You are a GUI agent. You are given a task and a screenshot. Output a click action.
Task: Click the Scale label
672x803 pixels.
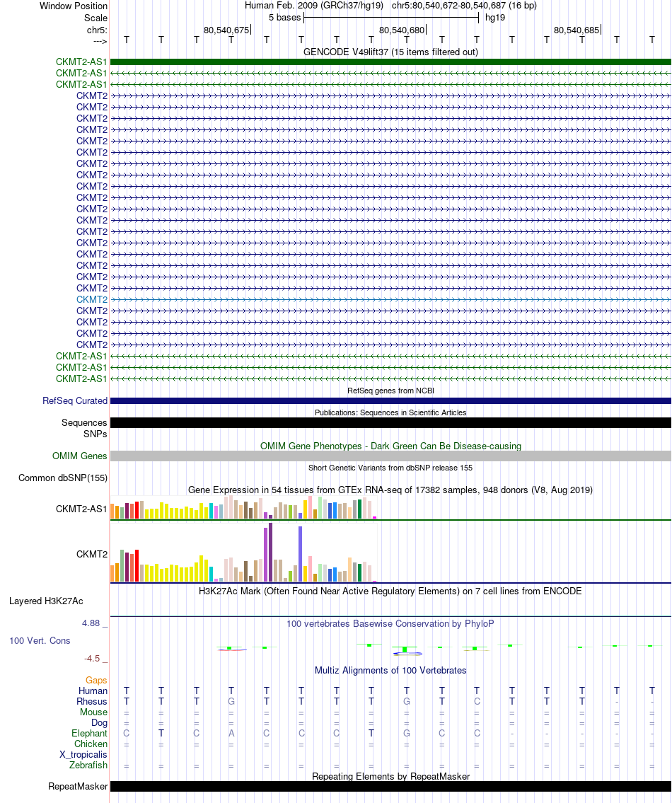pos(96,18)
